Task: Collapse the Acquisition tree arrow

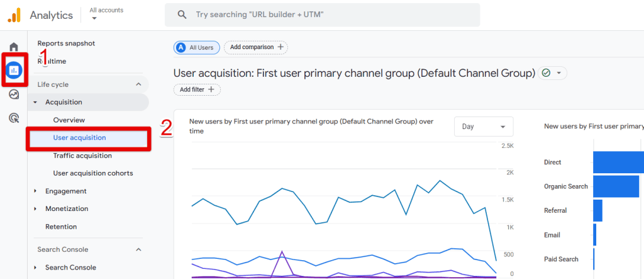Action: coord(35,102)
